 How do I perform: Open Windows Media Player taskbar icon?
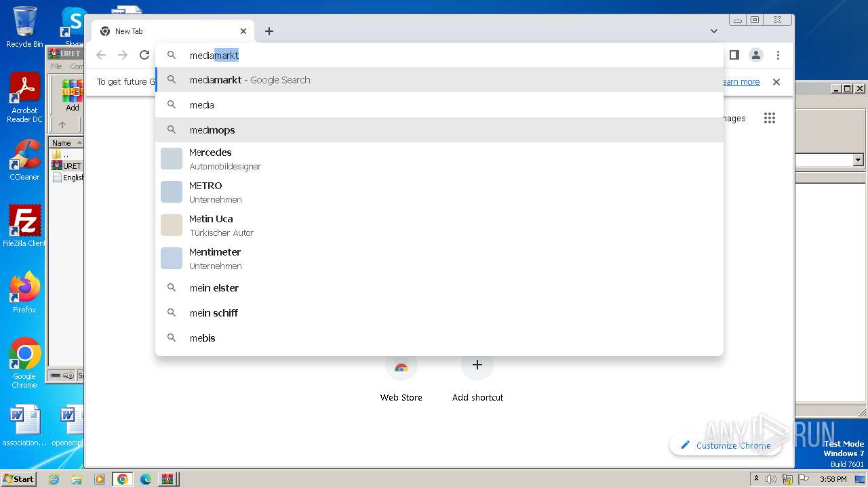tap(100, 479)
